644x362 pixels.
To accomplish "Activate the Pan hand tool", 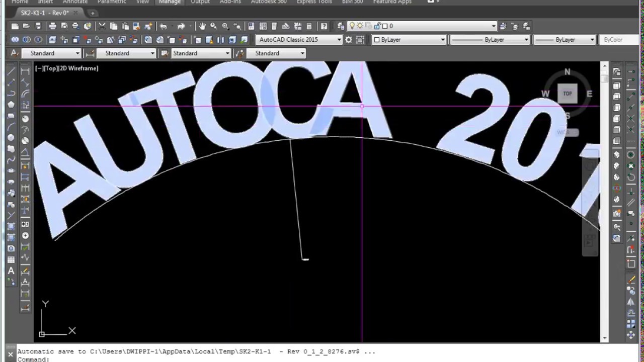I will (x=202, y=26).
